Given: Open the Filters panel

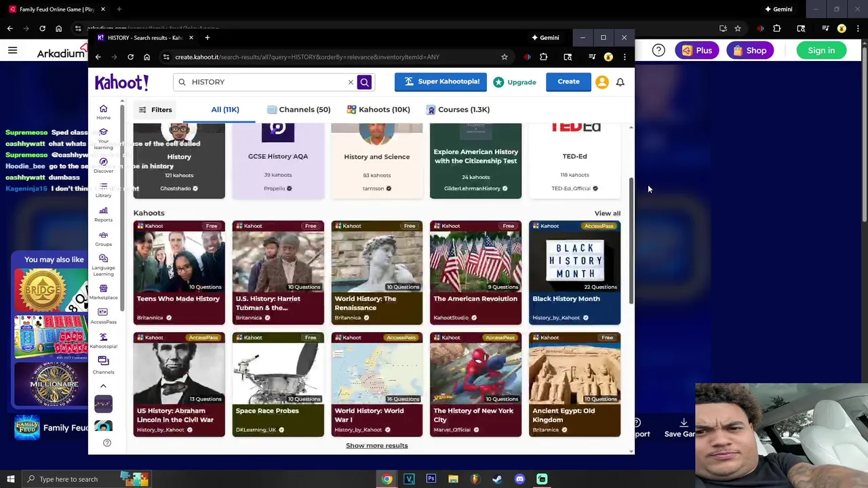Looking at the screenshot, I should (x=155, y=109).
